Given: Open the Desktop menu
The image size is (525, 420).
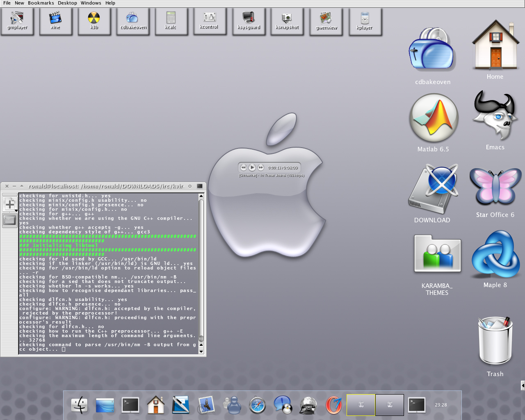Looking at the screenshot, I should point(67,3).
